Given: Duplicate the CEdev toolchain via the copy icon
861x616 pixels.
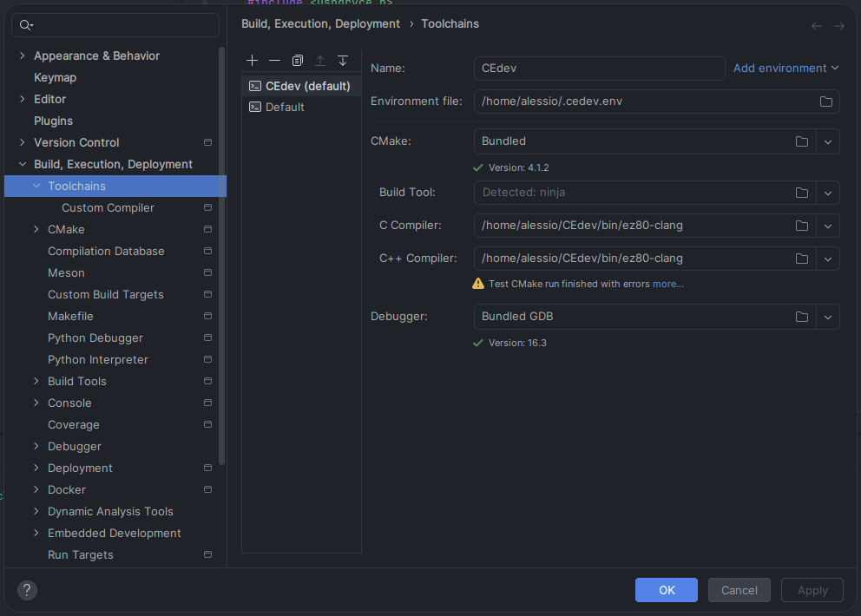Looking at the screenshot, I should (297, 60).
